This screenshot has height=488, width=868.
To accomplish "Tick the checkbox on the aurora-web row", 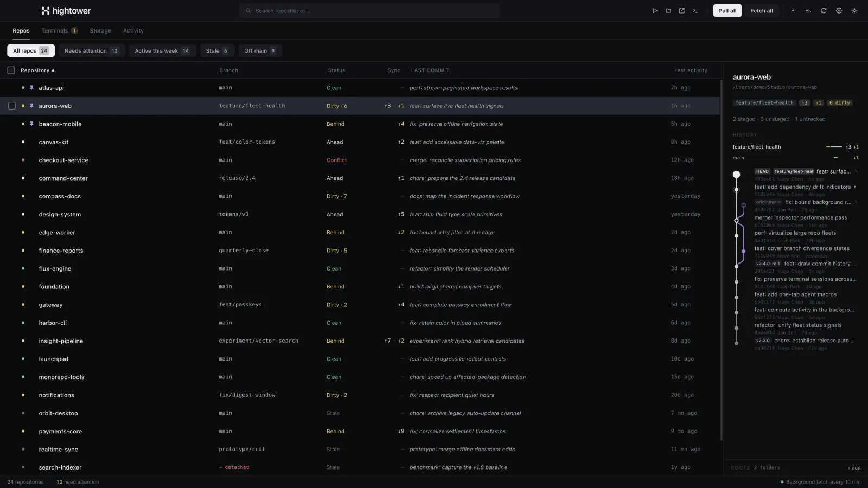I will click(x=12, y=106).
